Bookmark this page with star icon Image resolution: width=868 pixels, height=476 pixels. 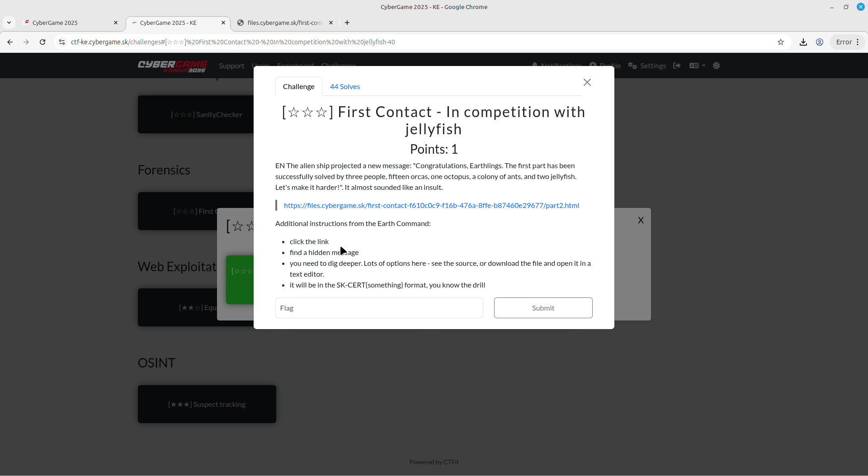[x=780, y=42]
